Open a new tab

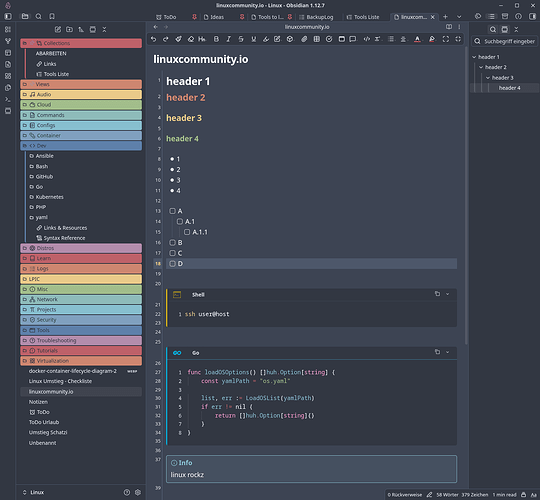click(445, 17)
